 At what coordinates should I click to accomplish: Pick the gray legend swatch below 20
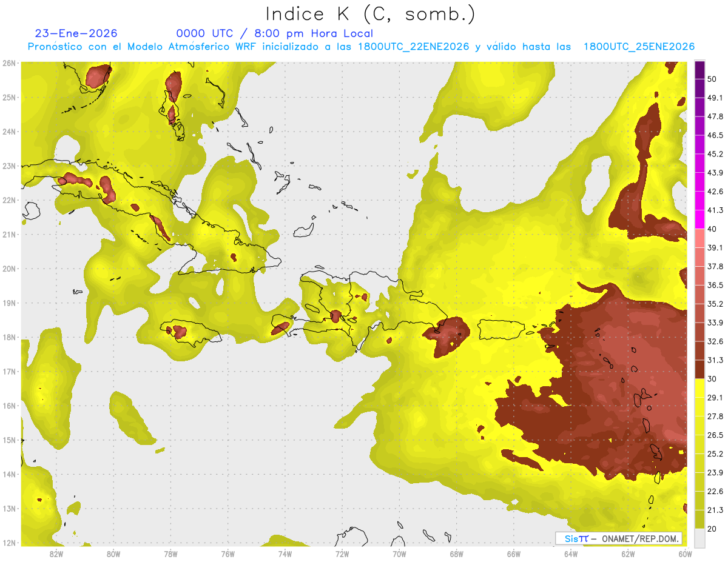coord(700,538)
